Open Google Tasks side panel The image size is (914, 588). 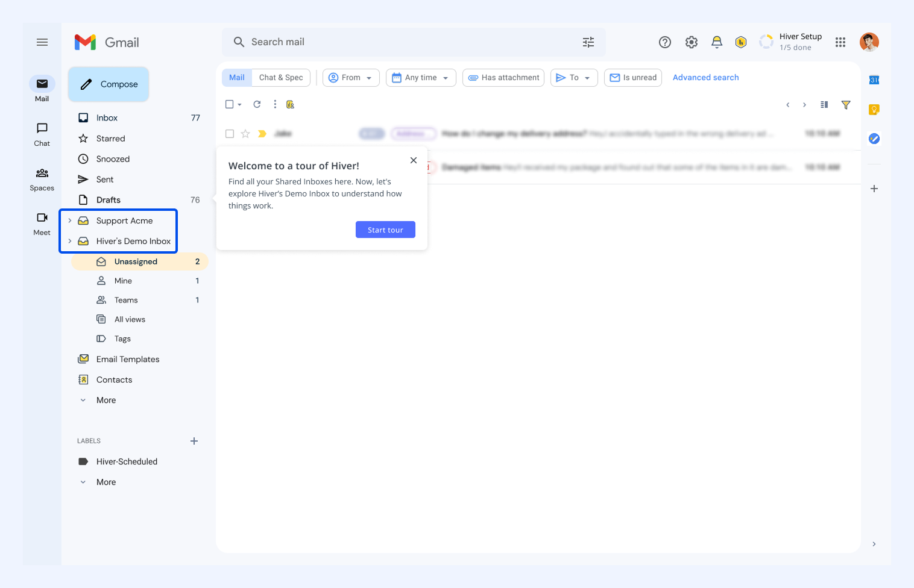click(874, 139)
